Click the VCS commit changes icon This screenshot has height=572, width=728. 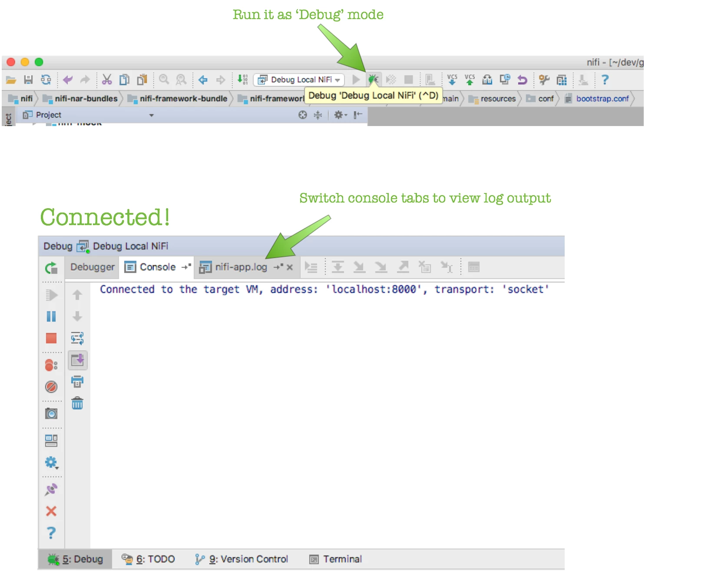coord(470,80)
